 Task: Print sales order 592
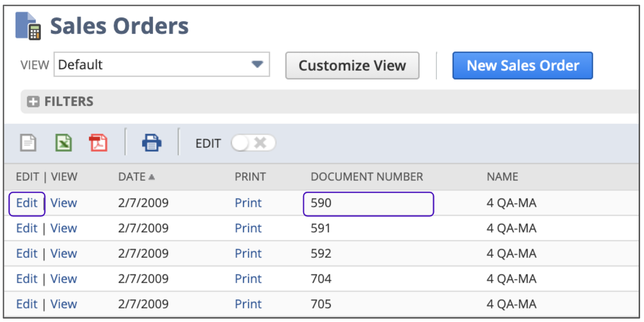(248, 253)
